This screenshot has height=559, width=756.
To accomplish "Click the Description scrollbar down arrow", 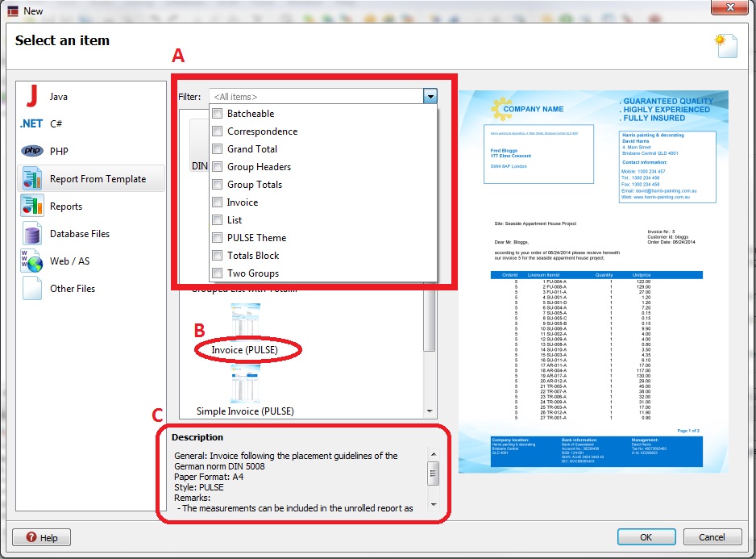I will pos(433,505).
